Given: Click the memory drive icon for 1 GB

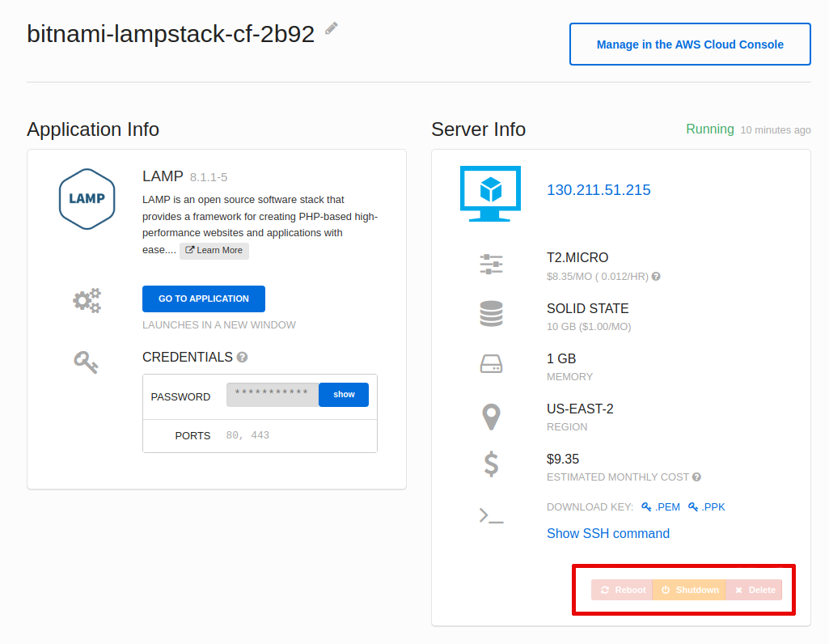Looking at the screenshot, I should [491, 364].
